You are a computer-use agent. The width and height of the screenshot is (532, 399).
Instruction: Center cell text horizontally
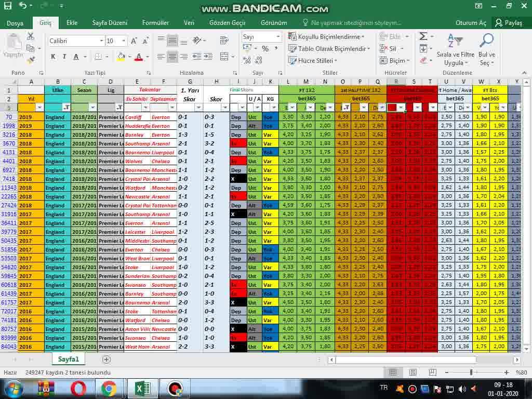coord(172,56)
